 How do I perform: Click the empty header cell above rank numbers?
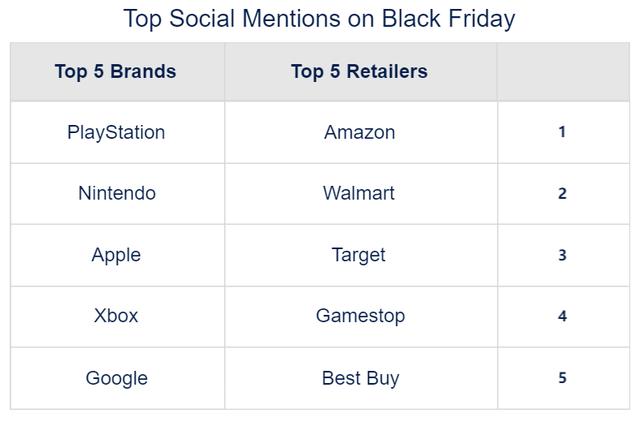tap(563, 71)
